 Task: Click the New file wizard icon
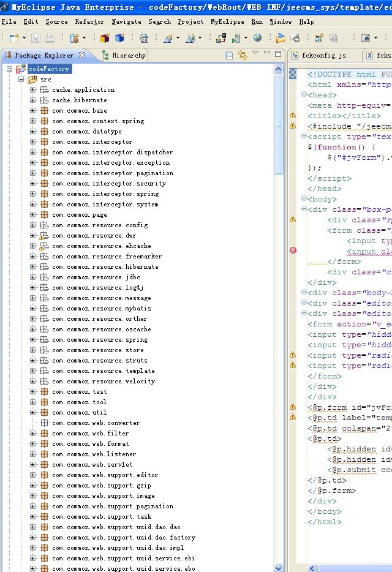click(x=14, y=38)
